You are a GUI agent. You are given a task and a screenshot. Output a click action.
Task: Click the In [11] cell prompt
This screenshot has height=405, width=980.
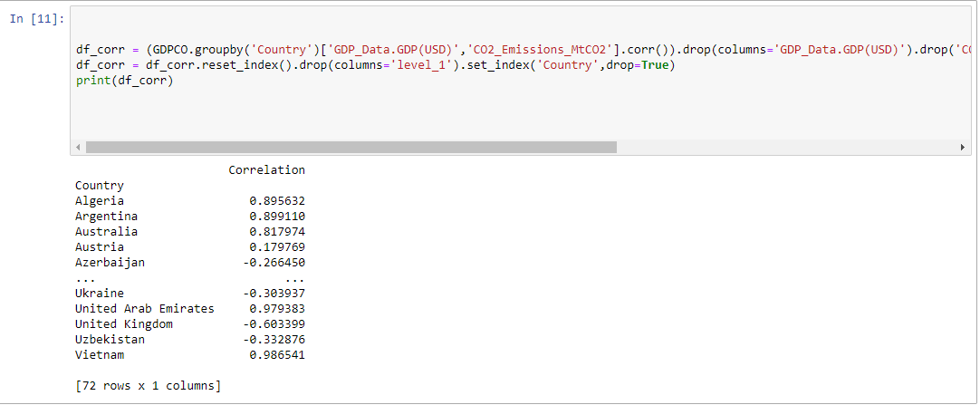tap(37, 19)
